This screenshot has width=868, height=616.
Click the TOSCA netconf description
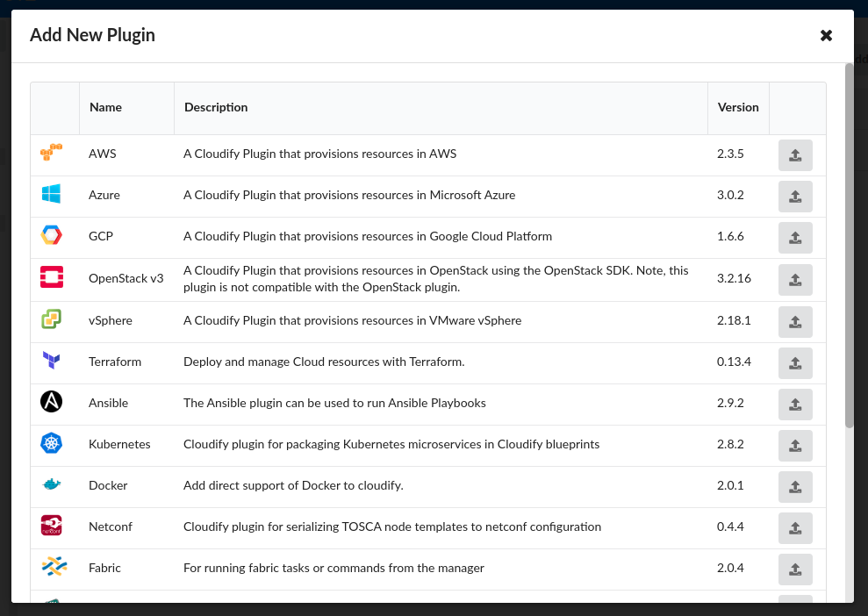point(392,526)
